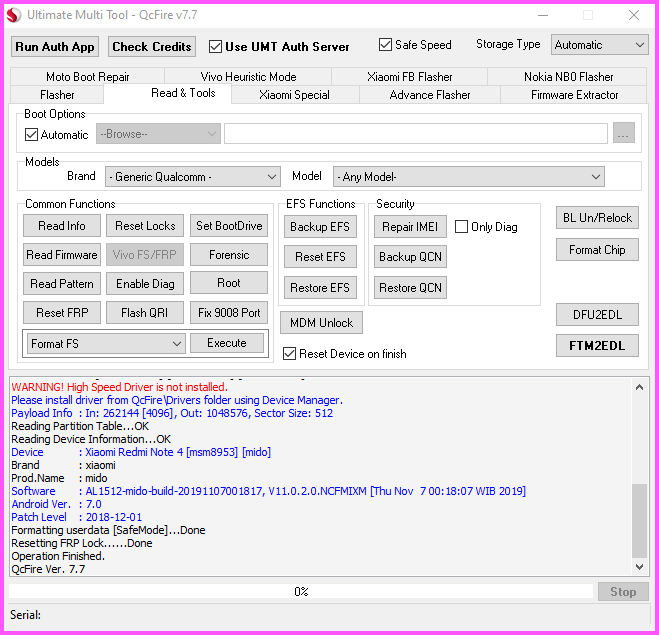Click the log scrollbar thumb

[x=639, y=520]
